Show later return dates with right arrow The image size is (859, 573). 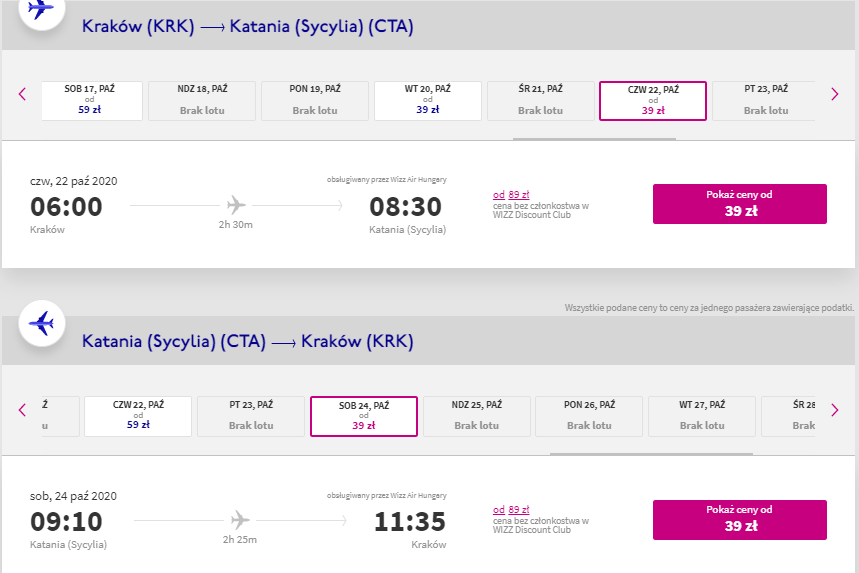click(x=834, y=410)
